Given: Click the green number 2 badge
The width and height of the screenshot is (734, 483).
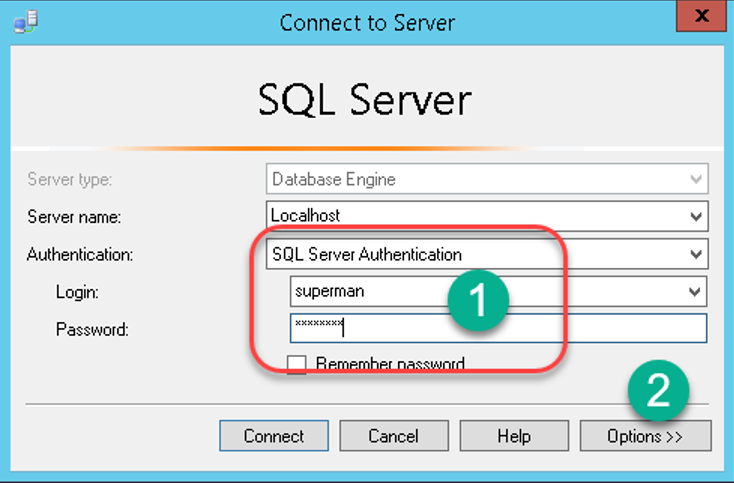Looking at the screenshot, I should [658, 390].
